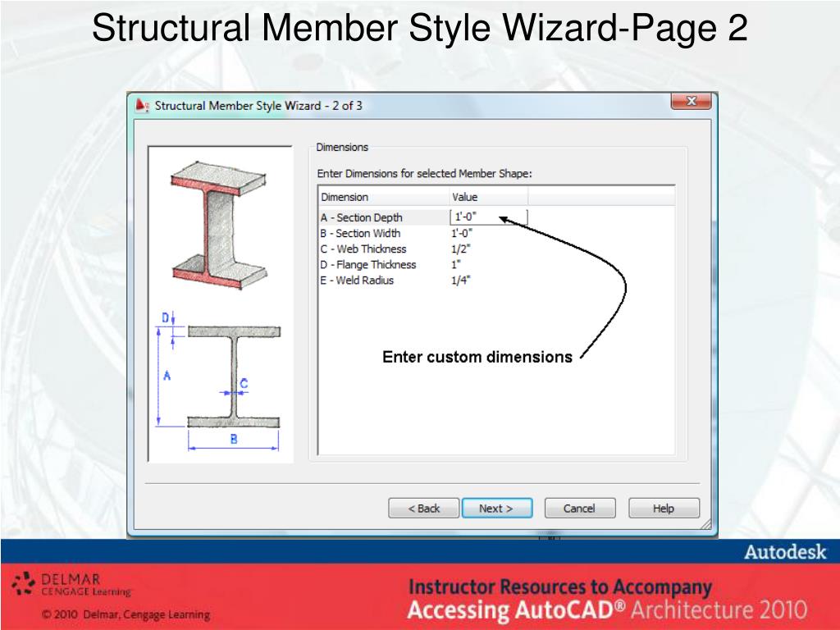Click the I-beam dimension diagram

point(218,381)
